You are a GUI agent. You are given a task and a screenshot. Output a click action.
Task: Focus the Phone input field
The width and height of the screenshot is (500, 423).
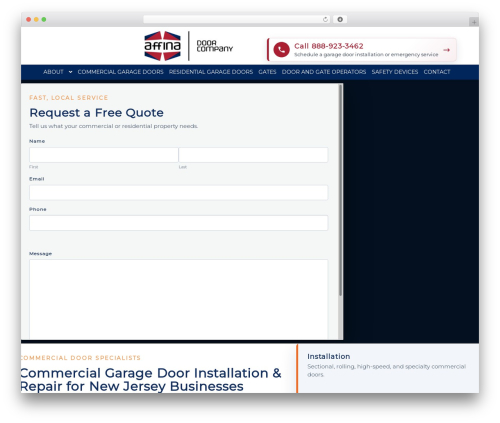click(179, 223)
